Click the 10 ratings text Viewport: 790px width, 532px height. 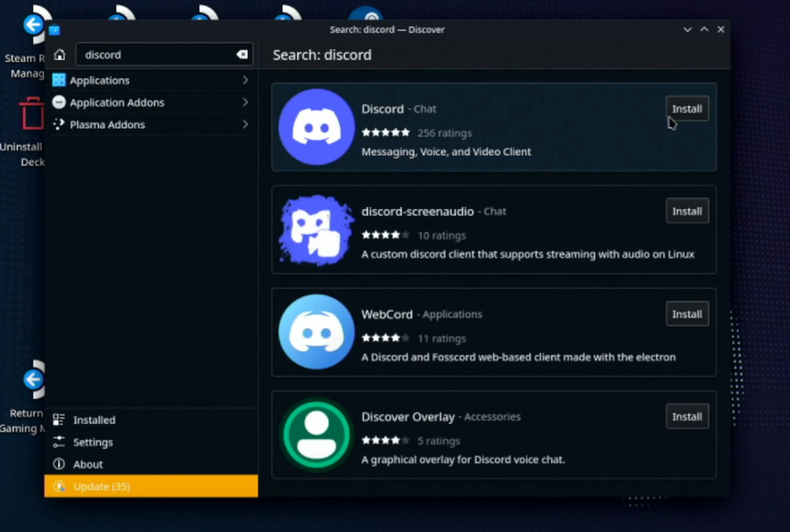coord(441,235)
